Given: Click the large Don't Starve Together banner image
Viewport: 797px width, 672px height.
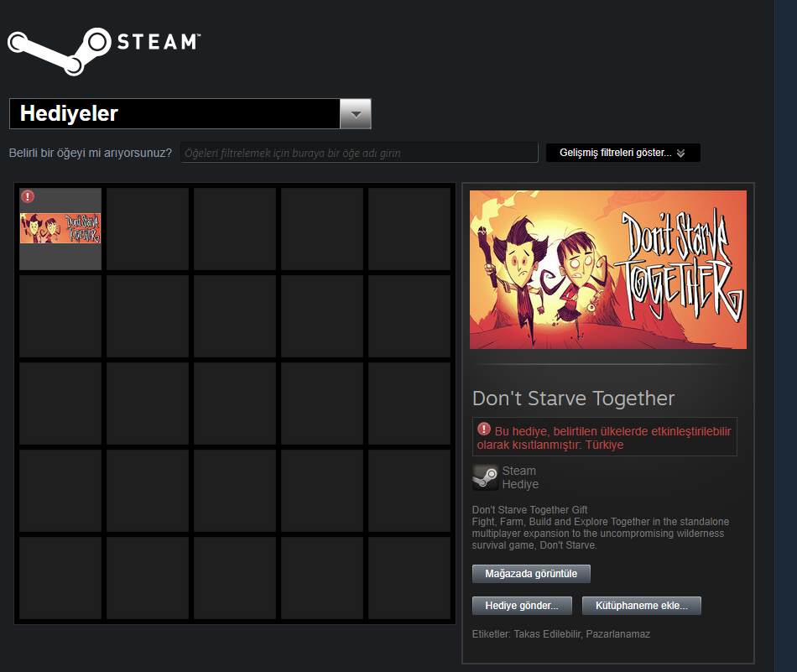Looking at the screenshot, I should click(608, 269).
